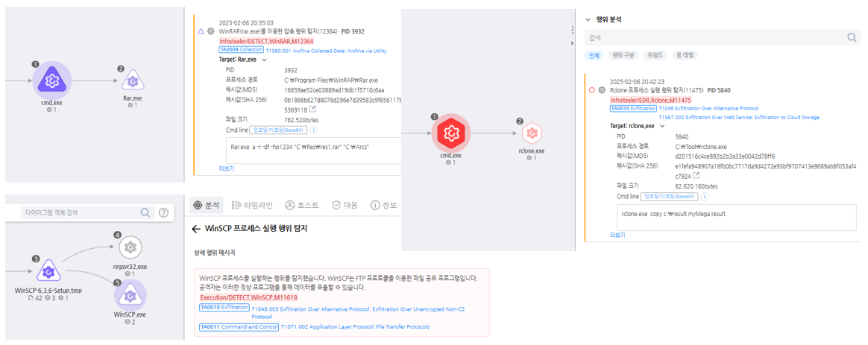Open SHA 256 hash external link for Rar.exe
This screenshot has width=868, height=345.
[x=312, y=110]
